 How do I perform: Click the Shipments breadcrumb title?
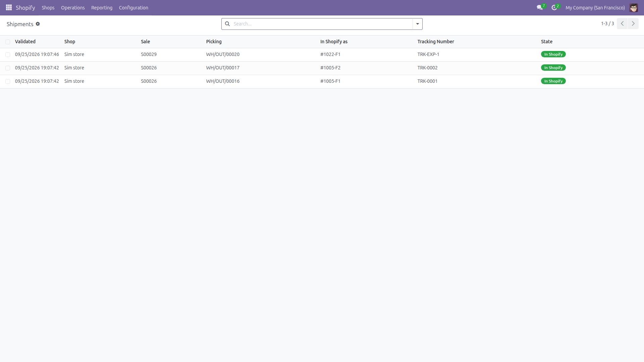[x=20, y=24]
